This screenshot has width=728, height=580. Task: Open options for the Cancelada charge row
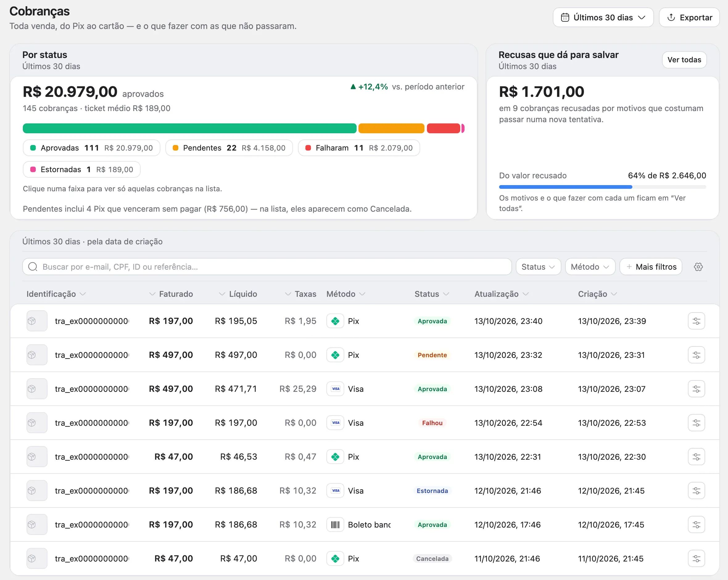(696, 558)
